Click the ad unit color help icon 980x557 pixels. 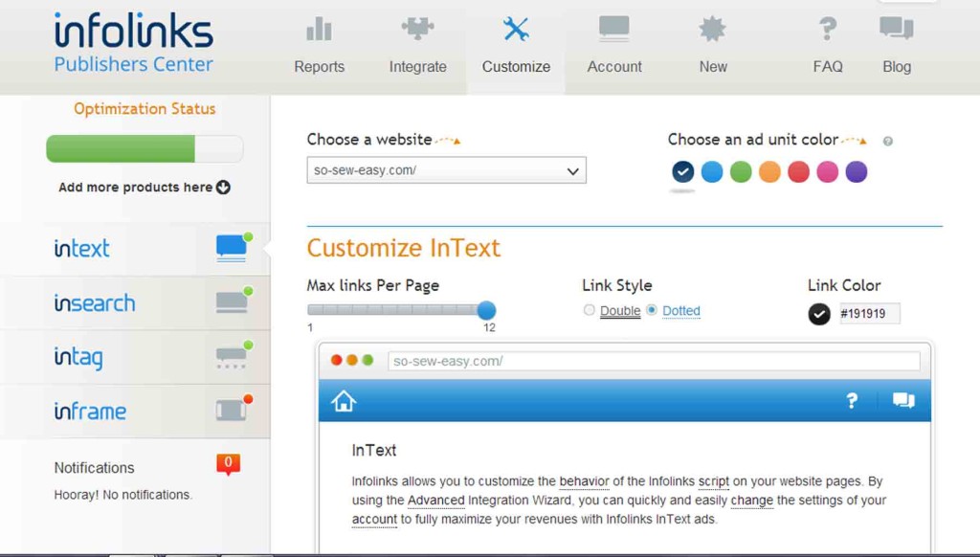(x=887, y=142)
